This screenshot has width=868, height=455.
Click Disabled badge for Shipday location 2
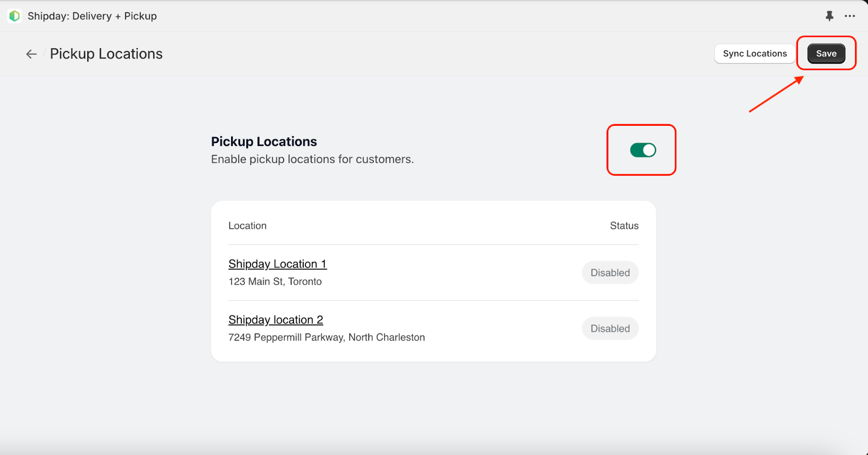610,329
